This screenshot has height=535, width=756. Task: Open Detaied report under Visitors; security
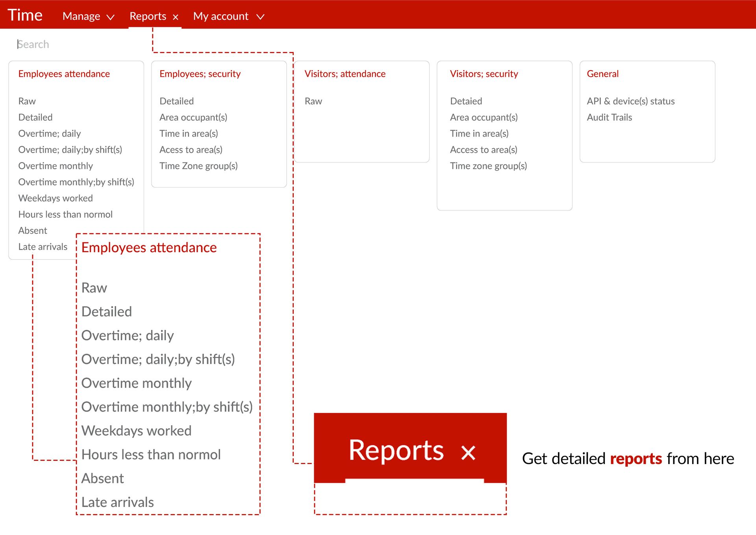point(466,101)
